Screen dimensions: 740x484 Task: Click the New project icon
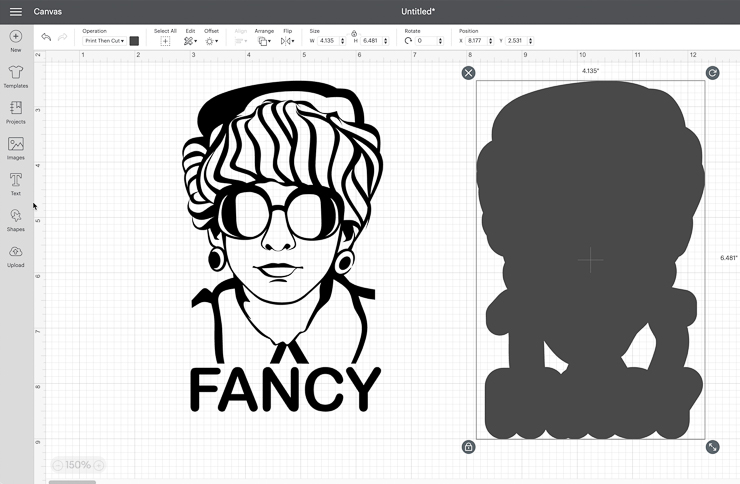tap(16, 38)
